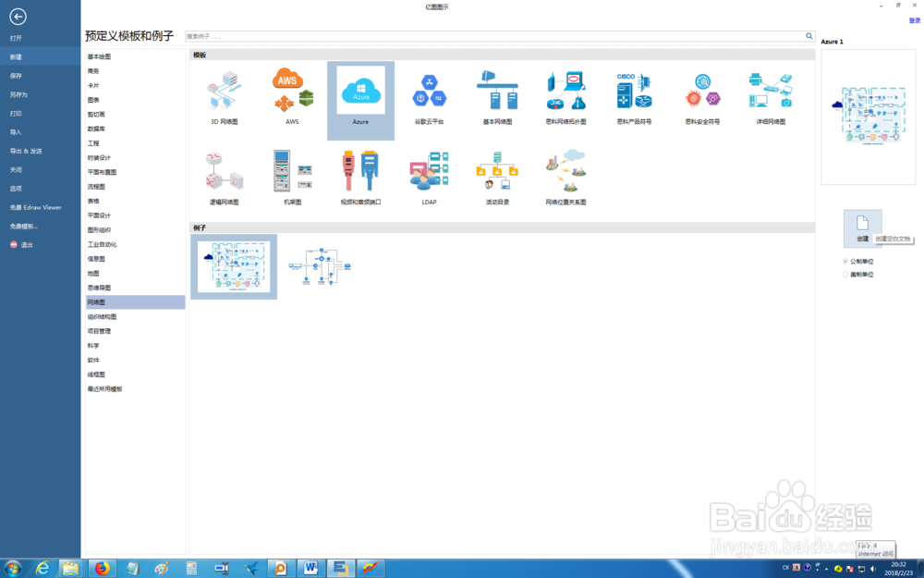Choose the 基本网络图 template
The height and width of the screenshot is (578, 924).
coord(497,98)
